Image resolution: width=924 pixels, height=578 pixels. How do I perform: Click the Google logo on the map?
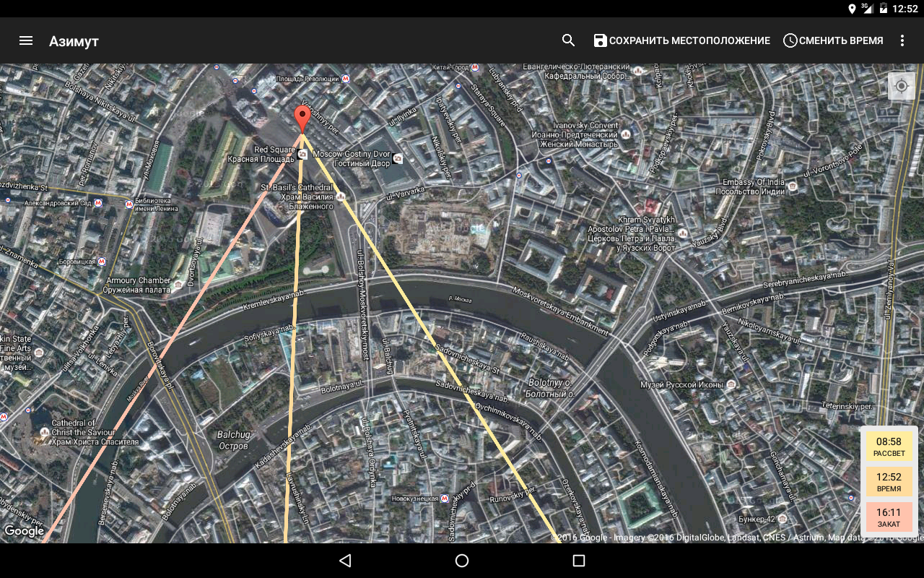point(24,532)
